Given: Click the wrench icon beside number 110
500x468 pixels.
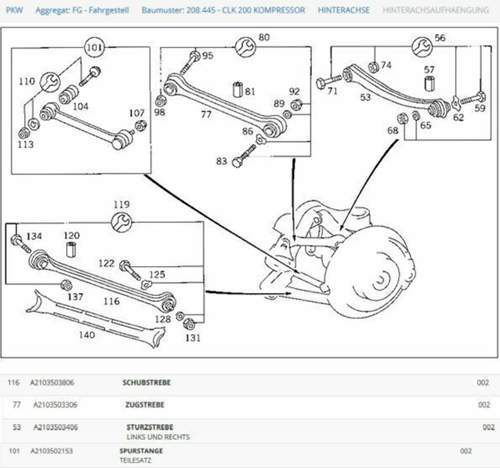Looking at the screenshot, I should (x=50, y=82).
